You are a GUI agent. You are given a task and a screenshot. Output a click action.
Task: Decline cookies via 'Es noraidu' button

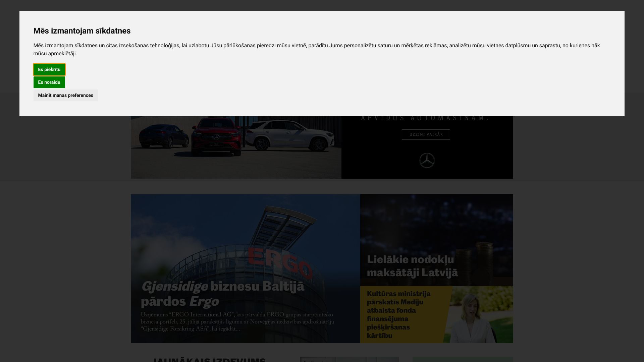pyautogui.click(x=49, y=82)
